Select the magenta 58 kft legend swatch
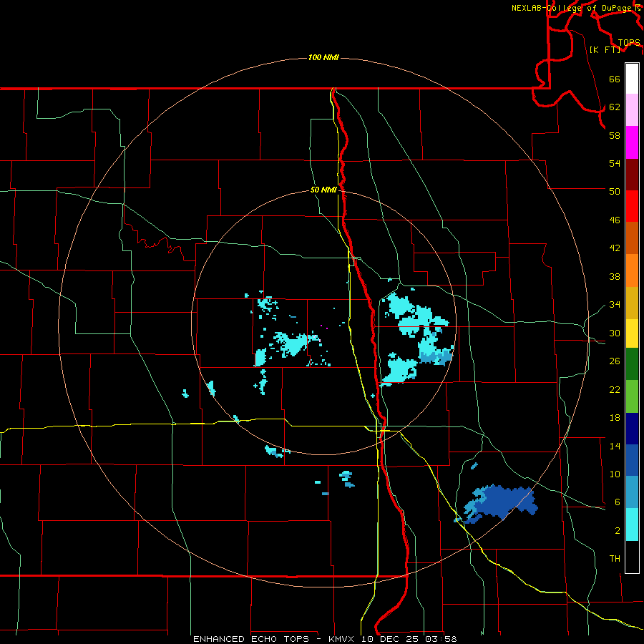 tap(632, 142)
